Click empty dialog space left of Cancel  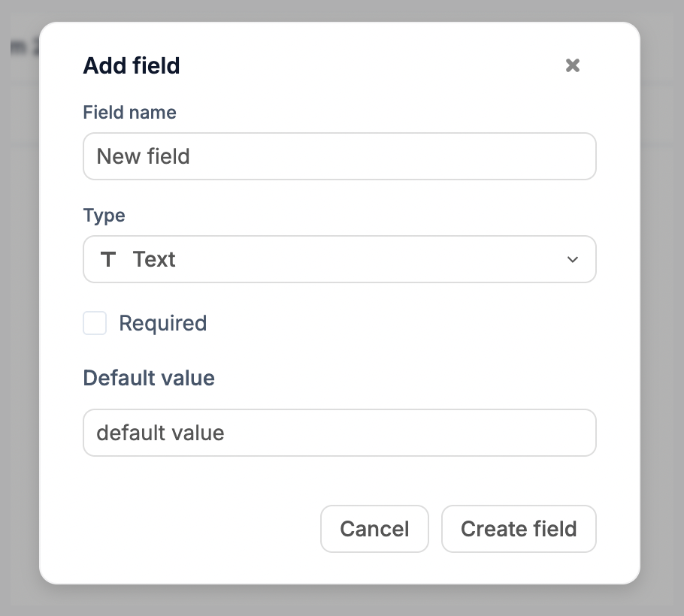click(195, 529)
